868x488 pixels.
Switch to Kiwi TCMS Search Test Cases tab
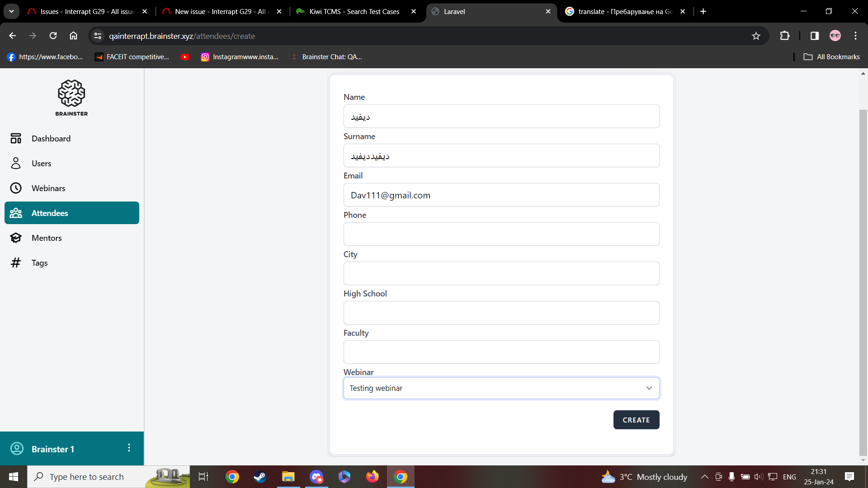tap(355, 12)
